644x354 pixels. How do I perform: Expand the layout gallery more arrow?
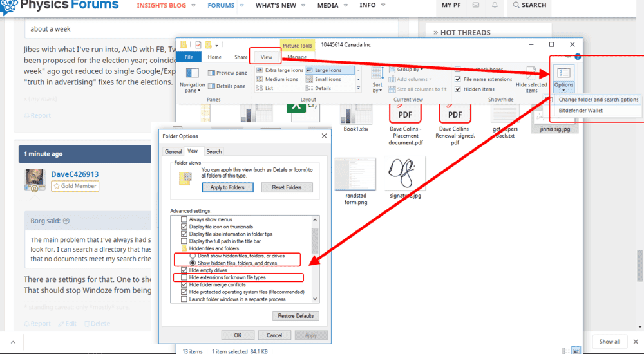click(x=358, y=88)
